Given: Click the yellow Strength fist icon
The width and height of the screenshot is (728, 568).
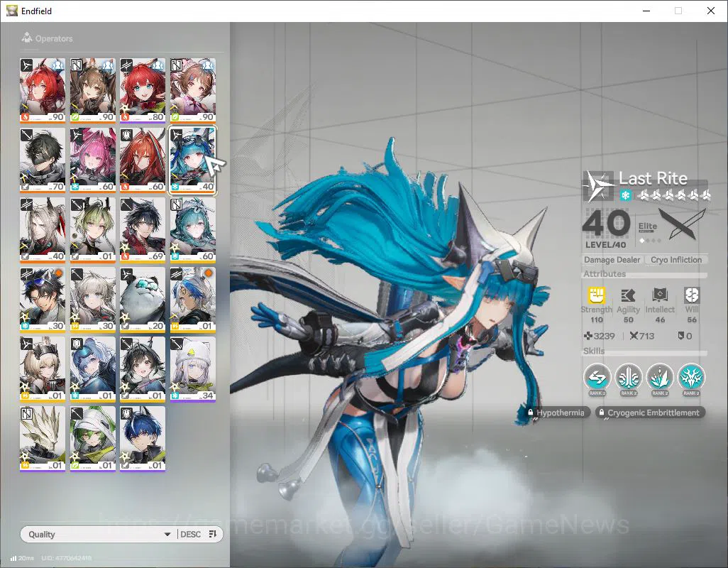Looking at the screenshot, I should pos(597,295).
